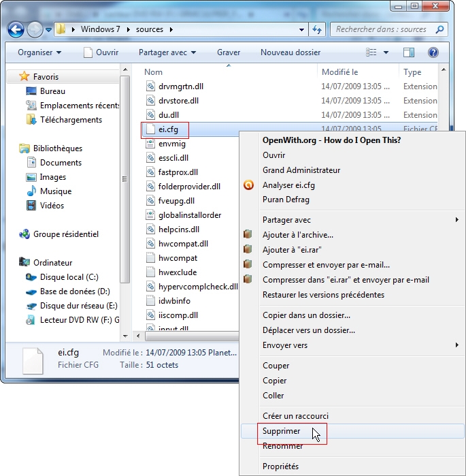Sort by the Nom column header

(153, 72)
